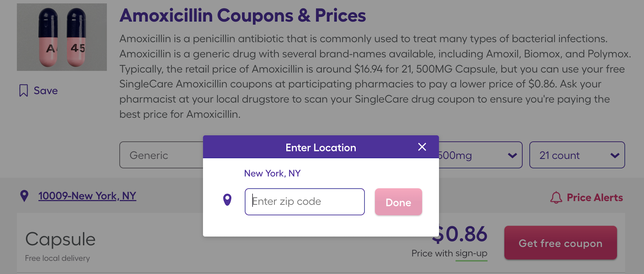Open the 10009-New York, NY location link

[87, 196]
